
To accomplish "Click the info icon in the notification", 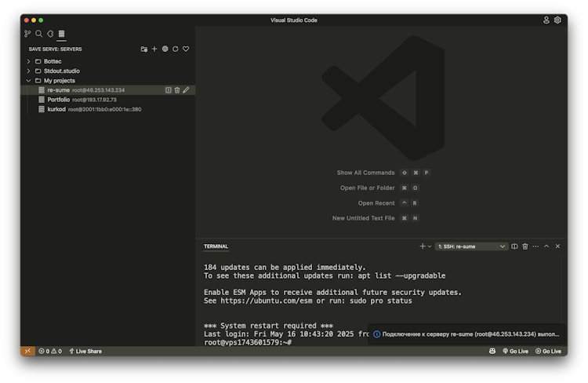I will 377,334.
